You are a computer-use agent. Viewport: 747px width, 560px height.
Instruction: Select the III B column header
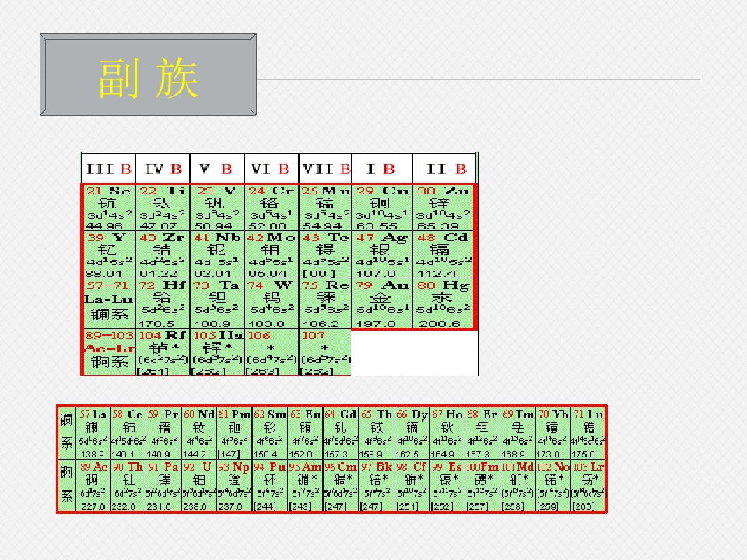click(x=109, y=169)
